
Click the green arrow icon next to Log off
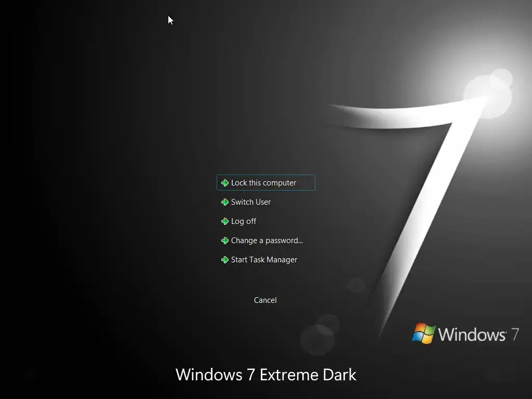[x=224, y=221]
